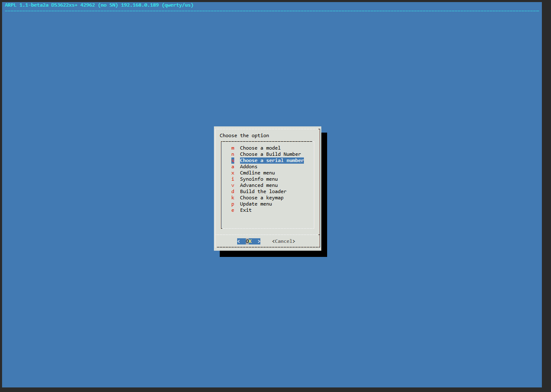551x392 pixels.
Task: Click the red 'd' hotkey for Build loader
Action: pyautogui.click(x=233, y=191)
